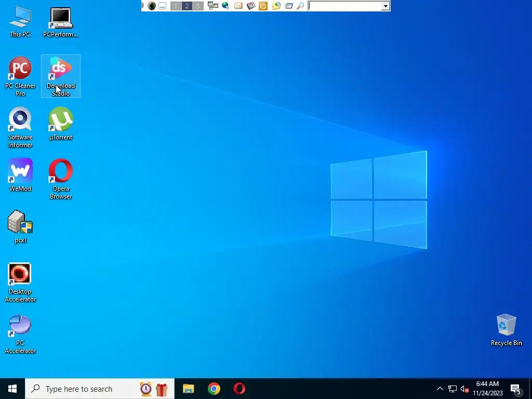Select the Opera Browser desktop shortcut
This screenshot has height=399, width=532.
pos(61,179)
